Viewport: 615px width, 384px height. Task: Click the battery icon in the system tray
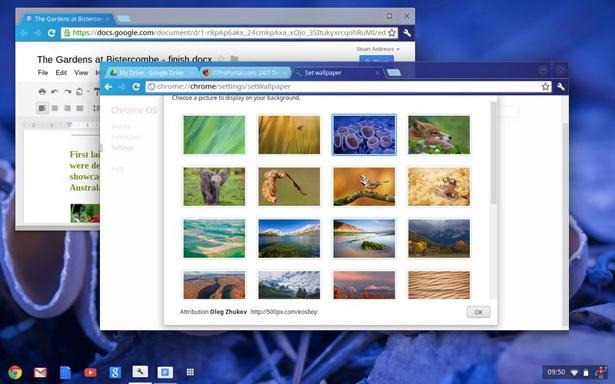pyautogui.click(x=586, y=372)
